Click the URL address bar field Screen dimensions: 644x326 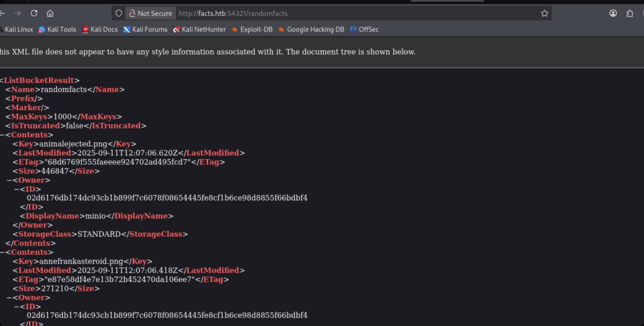352,13
